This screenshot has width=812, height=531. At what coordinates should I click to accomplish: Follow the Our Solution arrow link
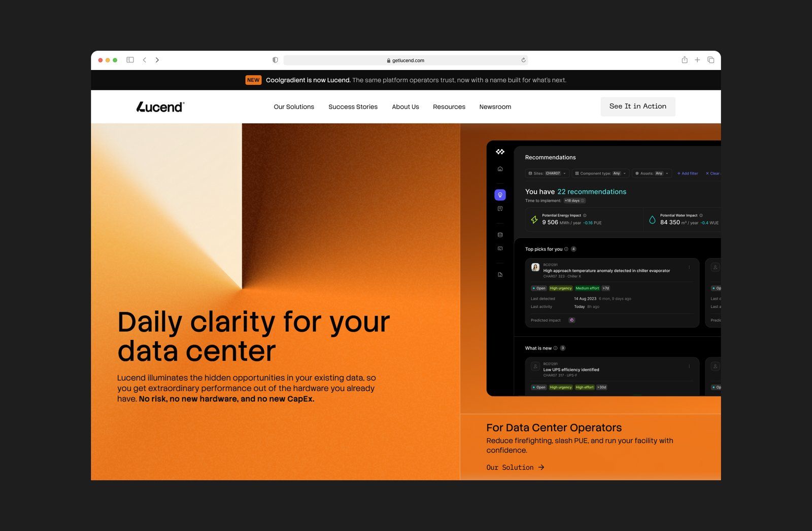(x=515, y=468)
